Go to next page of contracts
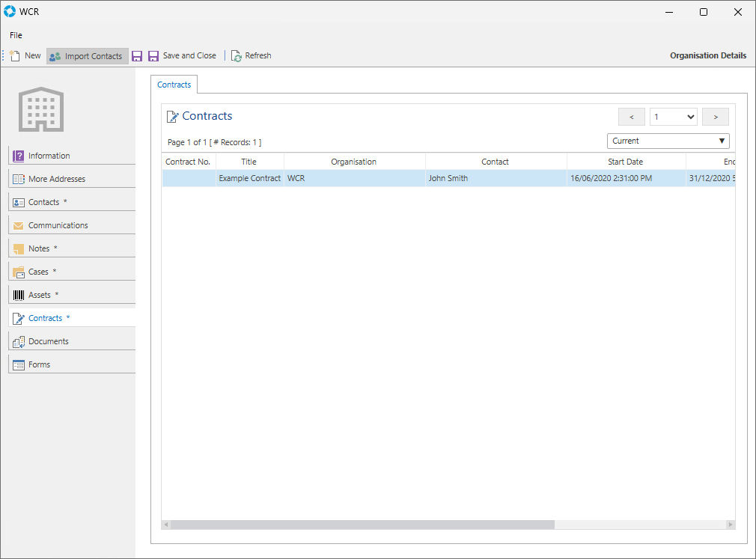This screenshot has height=559, width=756. [715, 117]
